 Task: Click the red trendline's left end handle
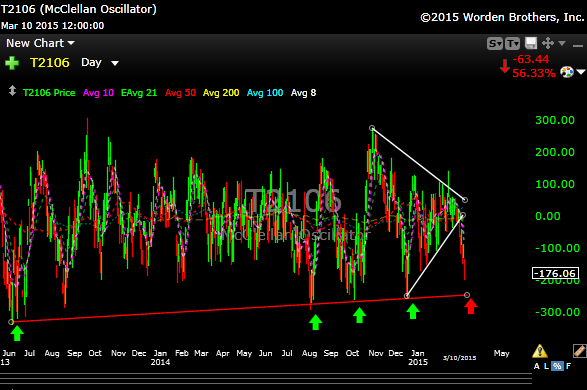point(11,322)
